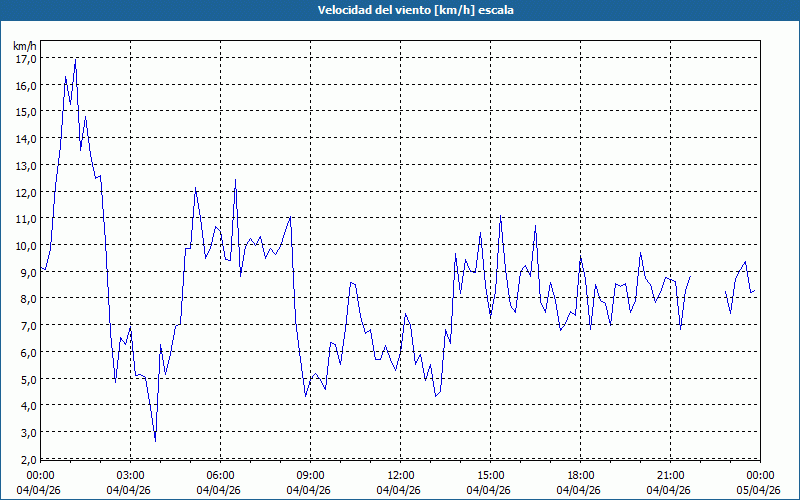This screenshot has width=800, height=500.
Task: Click the 10,0 value on the y-axis
Action: [26, 246]
